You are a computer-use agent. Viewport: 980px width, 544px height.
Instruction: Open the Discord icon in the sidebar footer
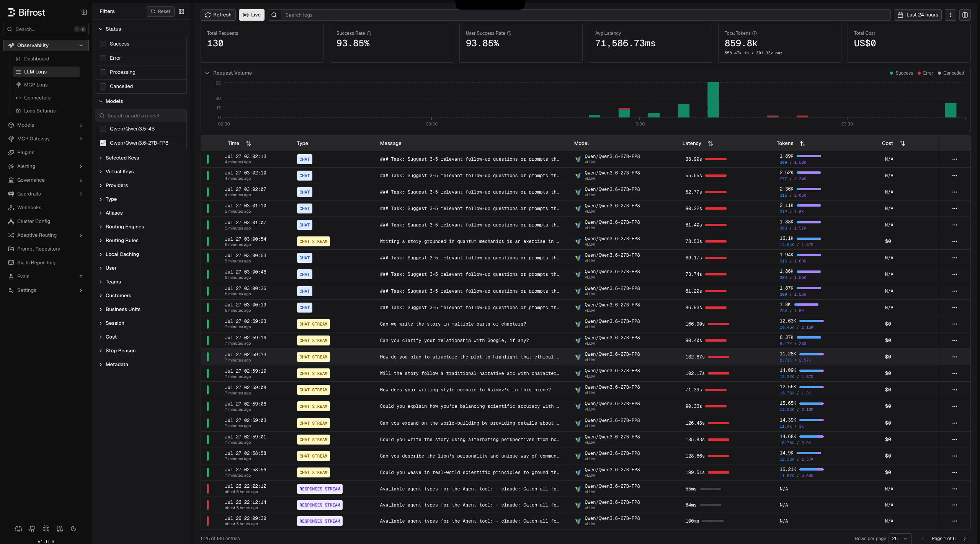tap(18, 529)
